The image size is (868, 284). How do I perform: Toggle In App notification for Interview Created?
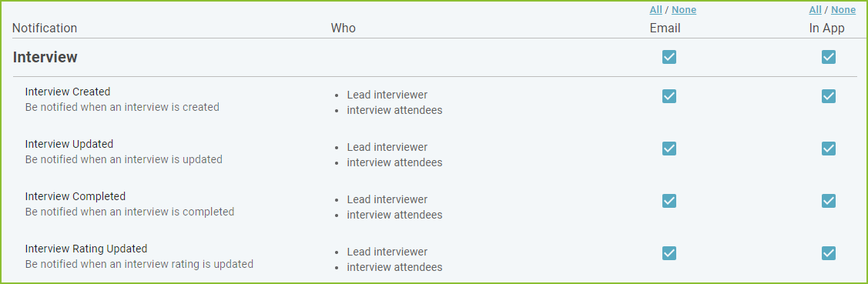[x=828, y=96]
